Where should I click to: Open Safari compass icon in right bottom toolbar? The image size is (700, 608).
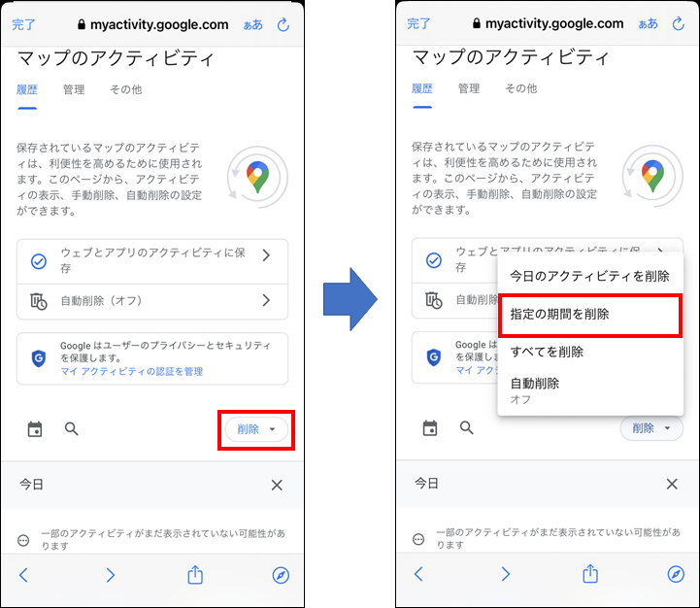676,574
